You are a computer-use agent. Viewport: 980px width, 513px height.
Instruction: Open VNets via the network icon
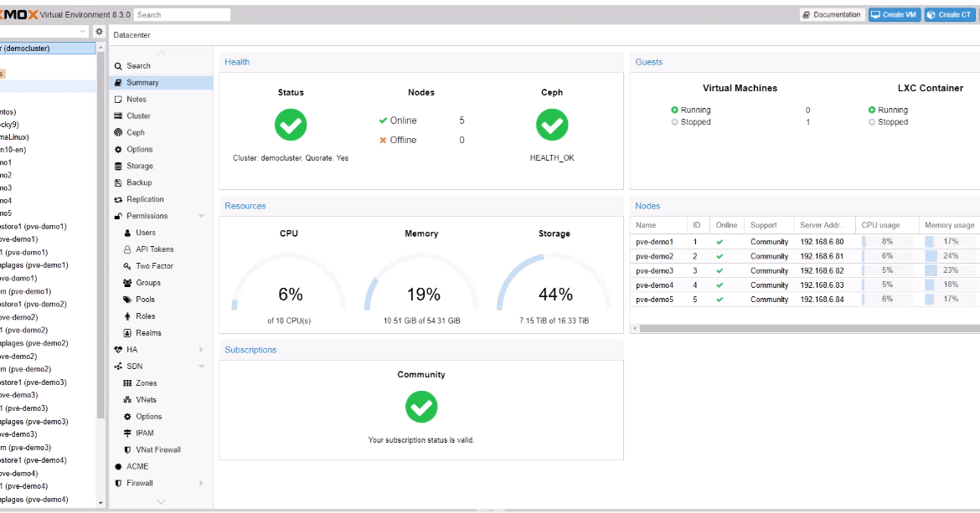[x=127, y=400]
